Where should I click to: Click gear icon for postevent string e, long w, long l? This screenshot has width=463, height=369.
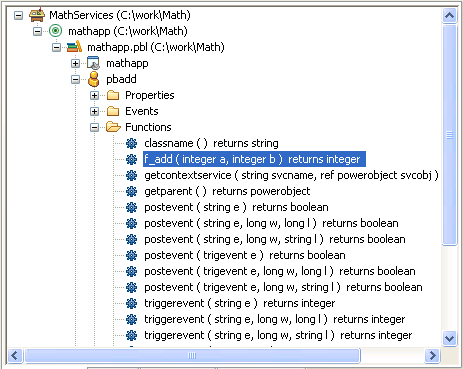pyautogui.click(x=132, y=223)
